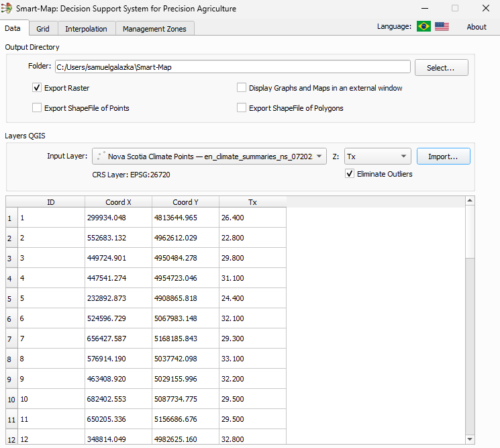Viewport: 500px width, 448px height.
Task: Open the About link
Action: click(x=477, y=27)
